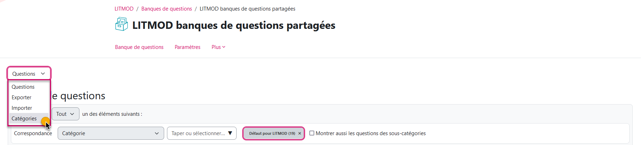The image size is (644, 145).
Task: Open Banques de questions breadcrumb link
Action: click(x=167, y=9)
